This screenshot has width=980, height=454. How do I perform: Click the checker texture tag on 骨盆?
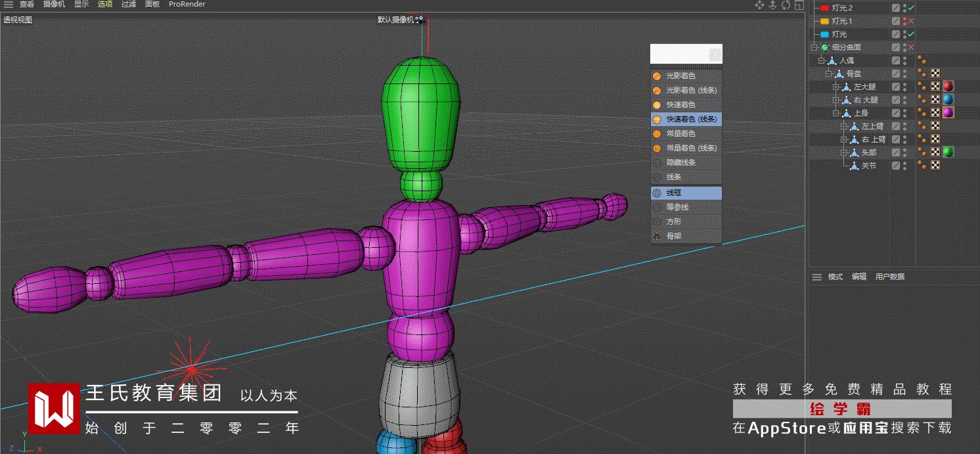pyautogui.click(x=935, y=73)
